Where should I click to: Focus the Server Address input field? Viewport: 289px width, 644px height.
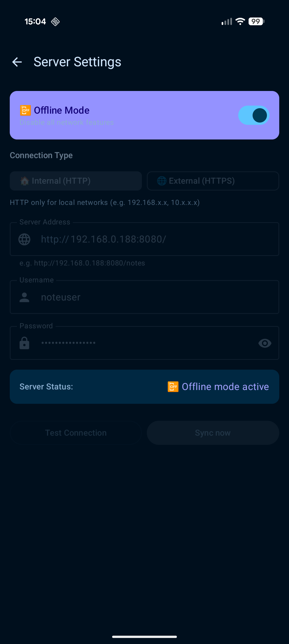coord(144,239)
